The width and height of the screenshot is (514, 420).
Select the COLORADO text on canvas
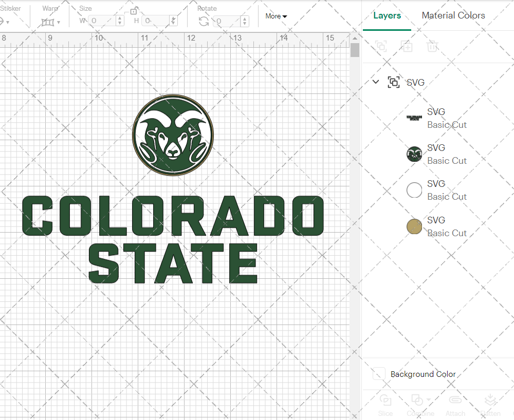coord(173,216)
